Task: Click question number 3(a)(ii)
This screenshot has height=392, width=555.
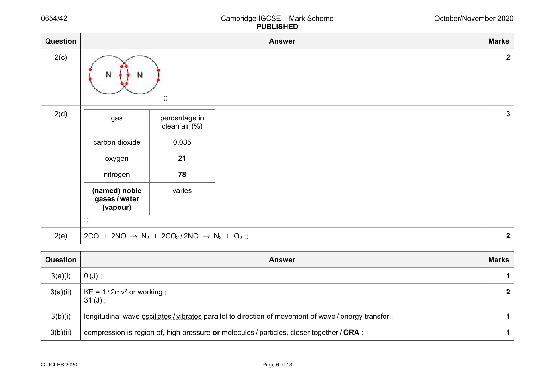Action: [x=61, y=292]
